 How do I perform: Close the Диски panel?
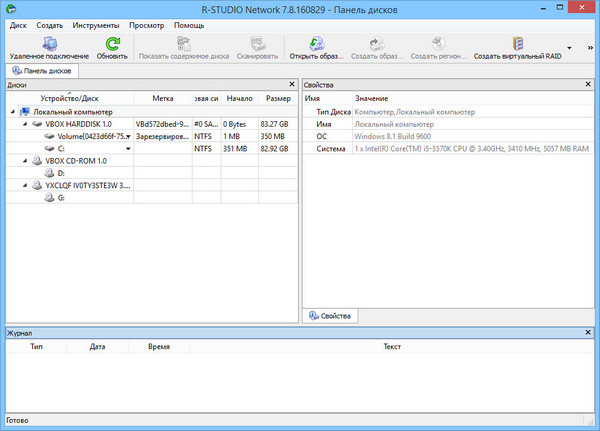point(292,85)
